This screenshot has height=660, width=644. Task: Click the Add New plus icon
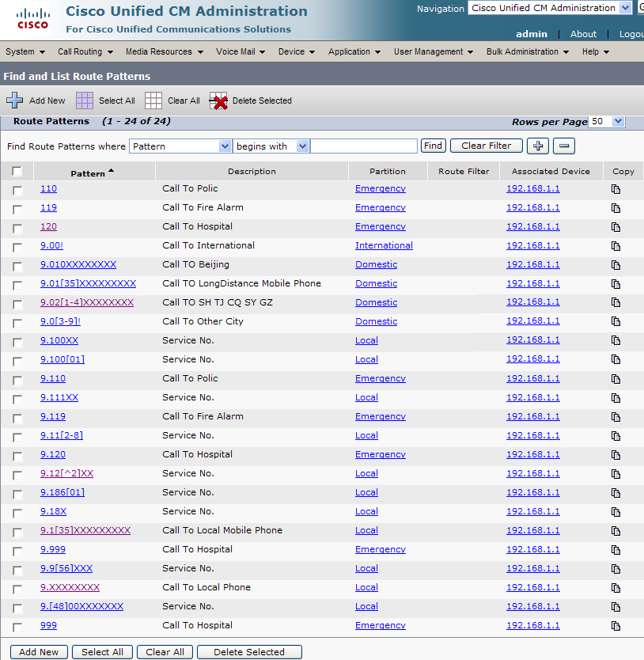15,101
